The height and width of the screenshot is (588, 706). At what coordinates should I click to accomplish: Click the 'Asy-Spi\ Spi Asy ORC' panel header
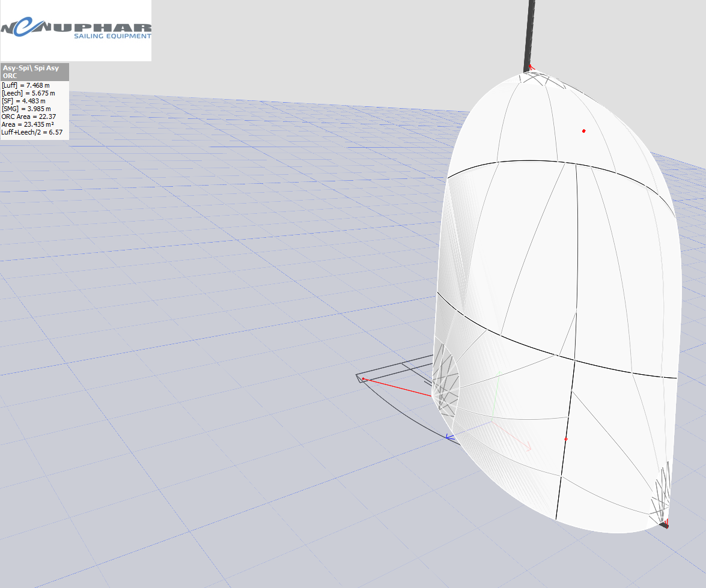(34, 72)
